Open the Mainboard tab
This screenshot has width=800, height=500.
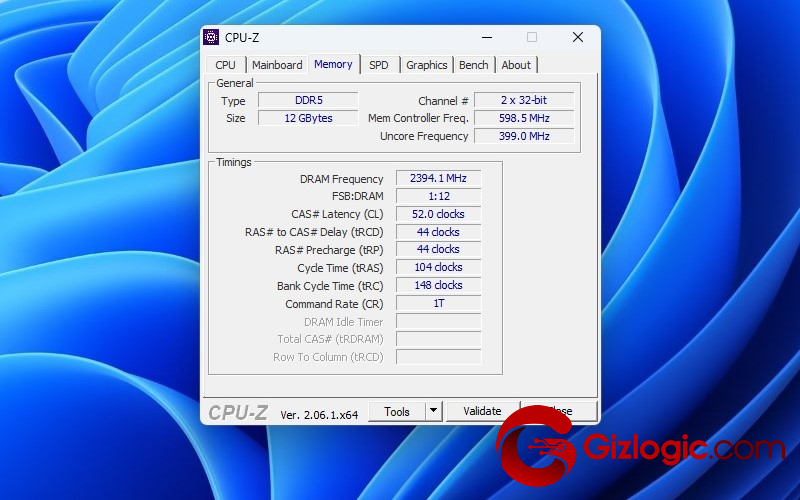point(277,65)
